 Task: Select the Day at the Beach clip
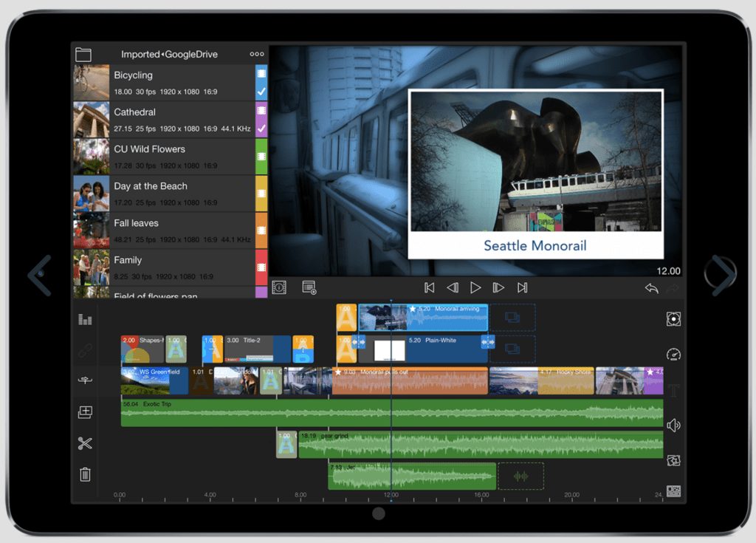pyautogui.click(x=164, y=193)
